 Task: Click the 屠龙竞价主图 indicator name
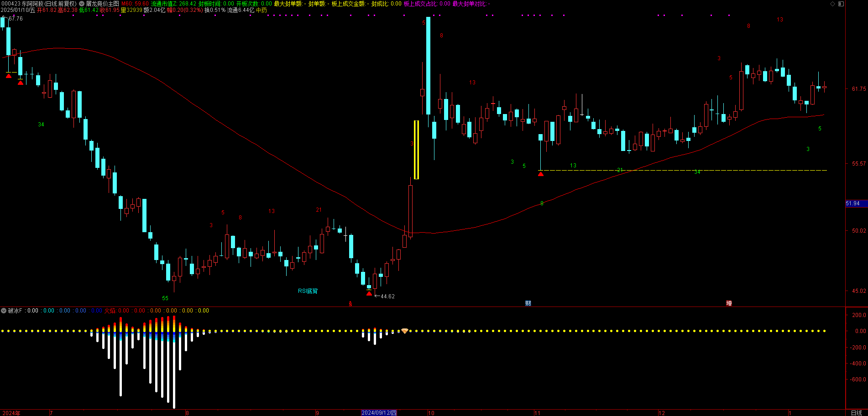(x=102, y=4)
